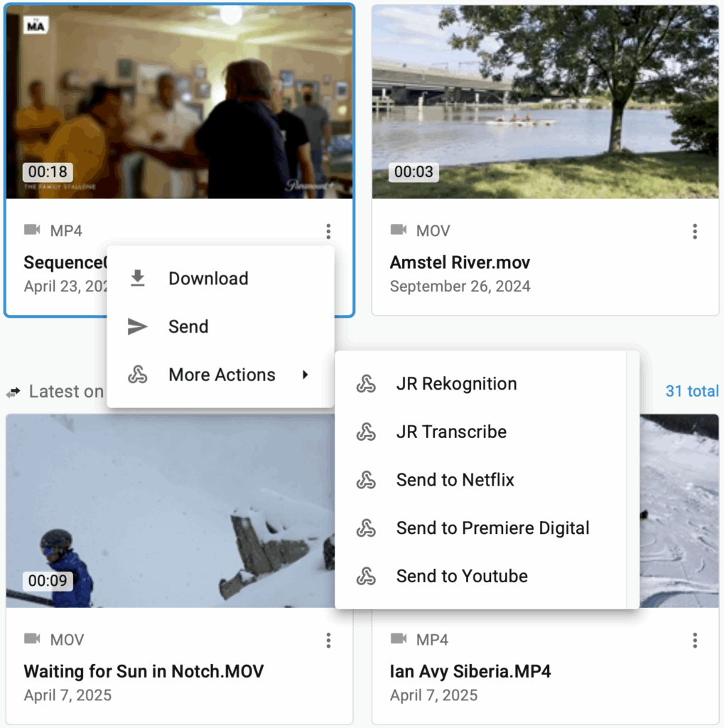This screenshot has width=724, height=728.
Task: Open the snowy skier video thumbnail
Action: point(171,510)
